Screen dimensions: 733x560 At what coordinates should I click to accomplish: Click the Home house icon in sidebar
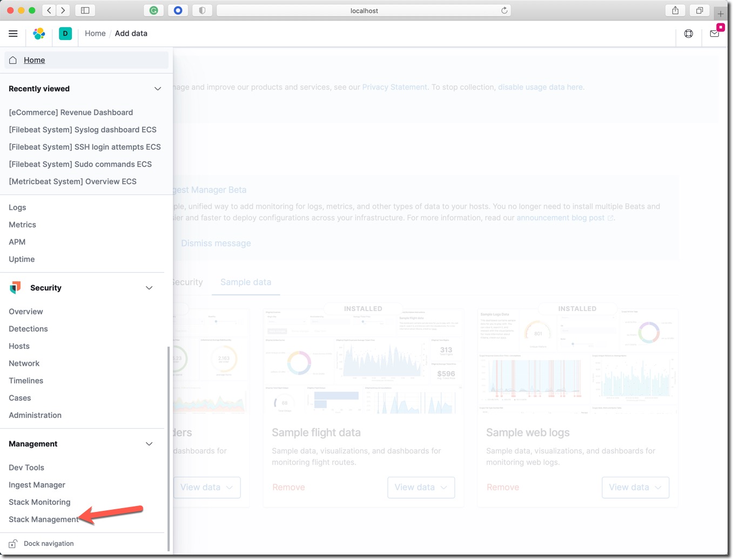click(x=13, y=60)
